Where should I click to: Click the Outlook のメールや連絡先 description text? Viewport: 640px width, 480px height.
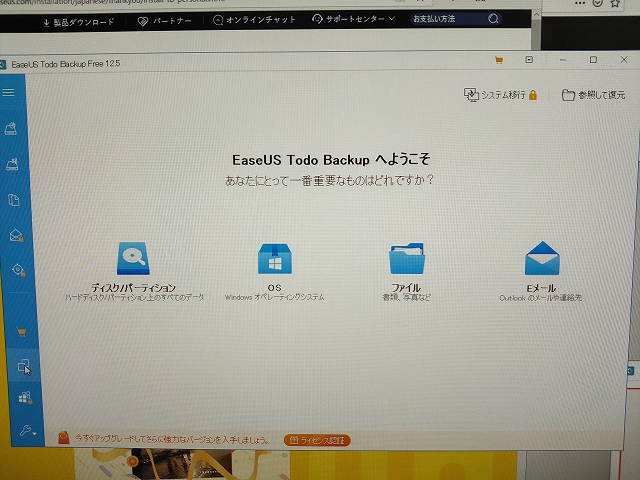541,298
